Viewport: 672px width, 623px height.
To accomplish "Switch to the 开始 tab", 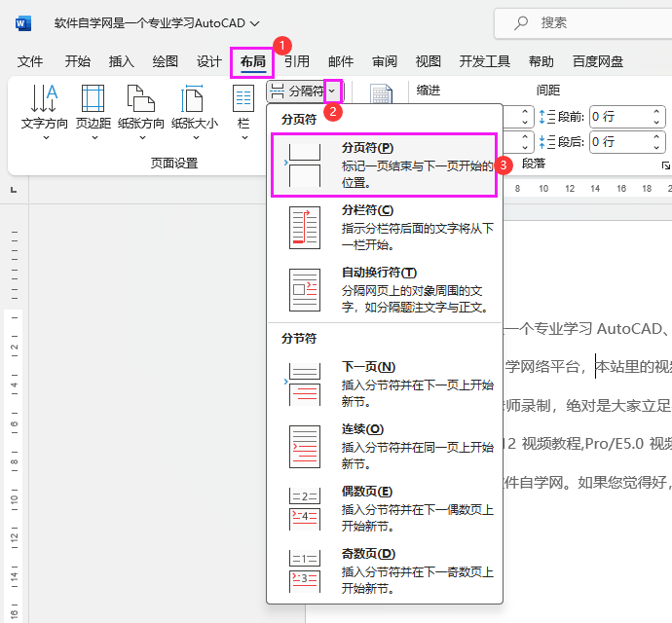I will 78,61.
